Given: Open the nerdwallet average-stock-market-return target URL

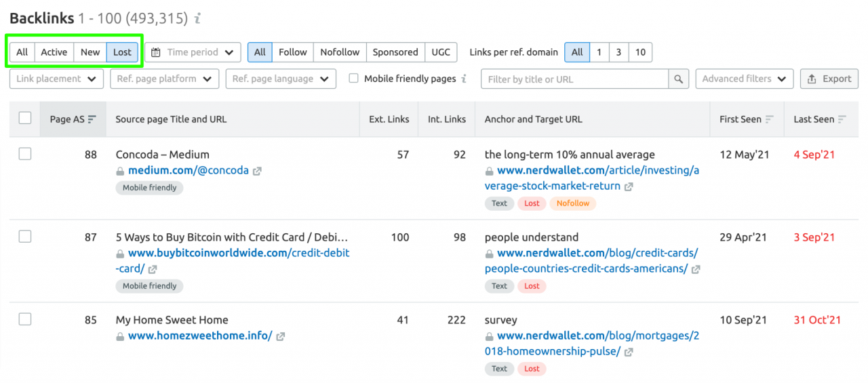Looking at the screenshot, I should [592, 178].
